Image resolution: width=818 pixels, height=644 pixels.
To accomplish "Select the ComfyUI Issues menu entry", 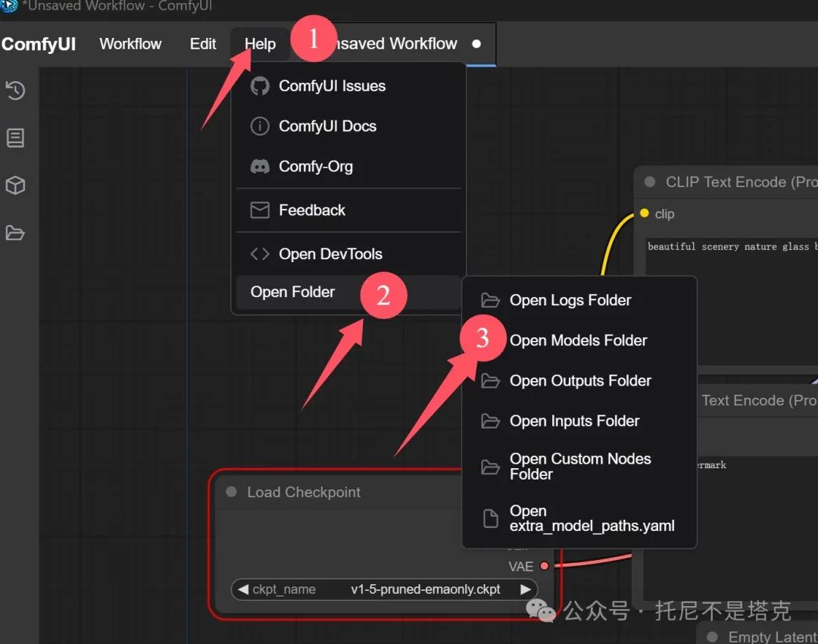I will (x=348, y=86).
